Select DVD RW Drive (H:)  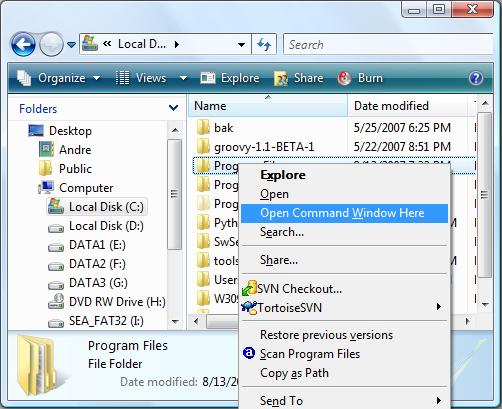pos(117,302)
